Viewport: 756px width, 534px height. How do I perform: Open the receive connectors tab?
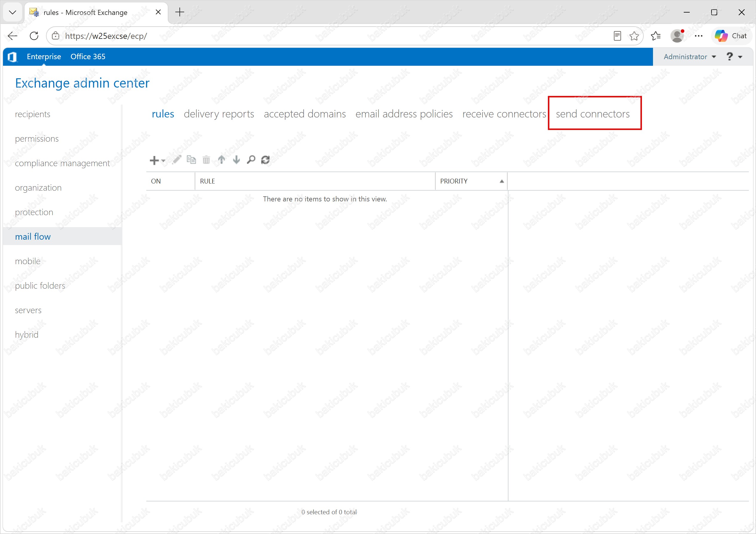(x=504, y=114)
